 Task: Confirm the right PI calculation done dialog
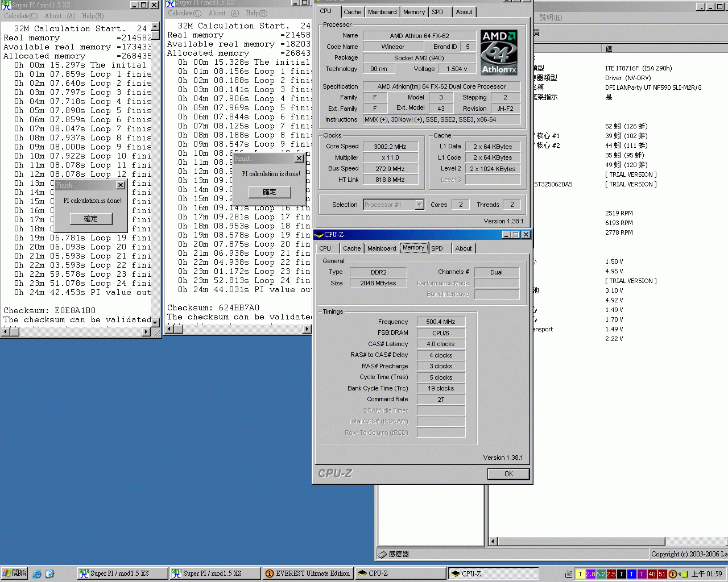[x=270, y=192]
